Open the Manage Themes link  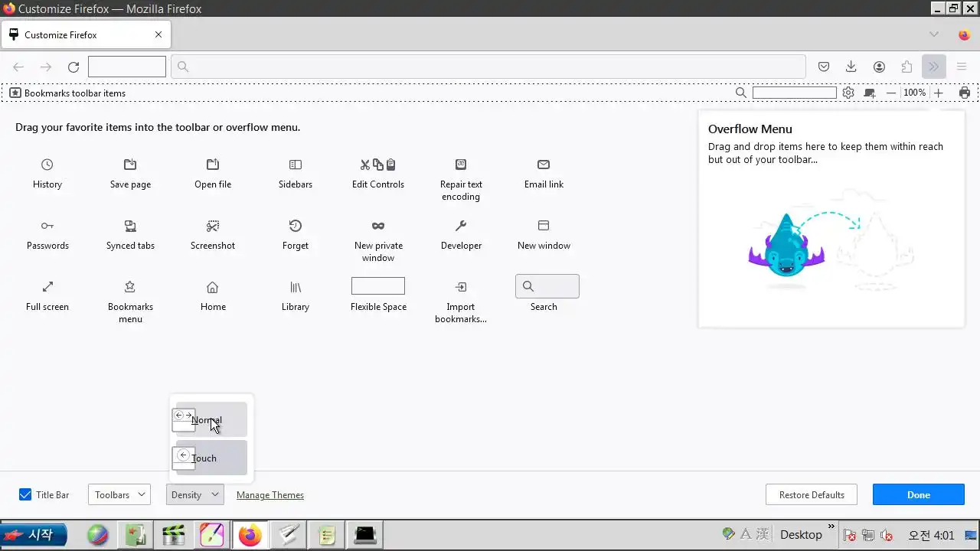pyautogui.click(x=270, y=495)
